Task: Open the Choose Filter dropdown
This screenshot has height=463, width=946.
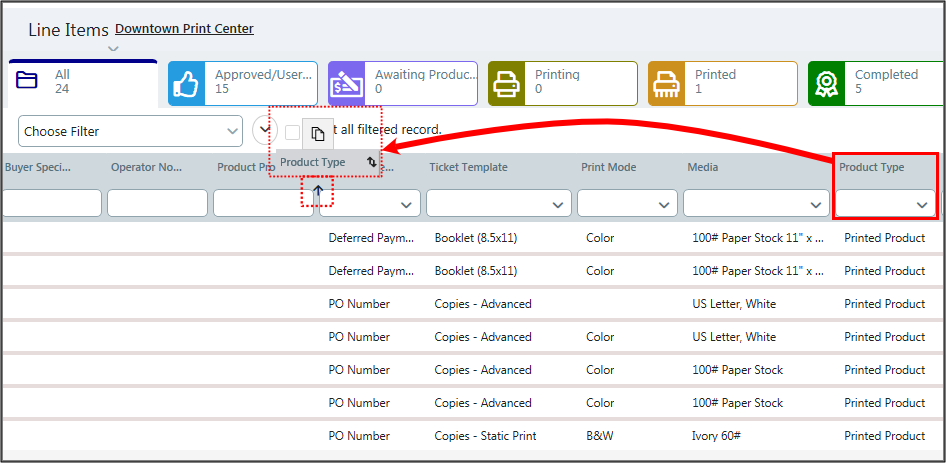Action: [x=130, y=131]
